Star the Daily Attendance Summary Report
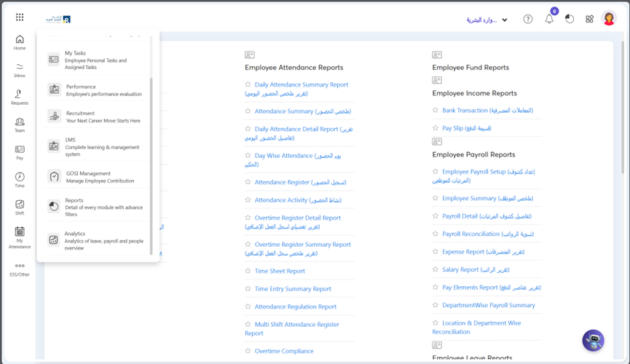This screenshot has height=364, width=630. coord(248,85)
